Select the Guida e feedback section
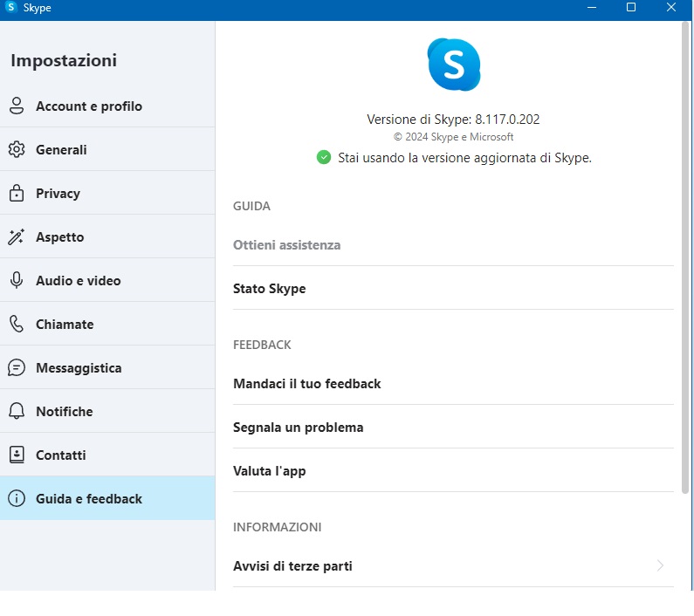The height and width of the screenshot is (616, 694). click(107, 498)
